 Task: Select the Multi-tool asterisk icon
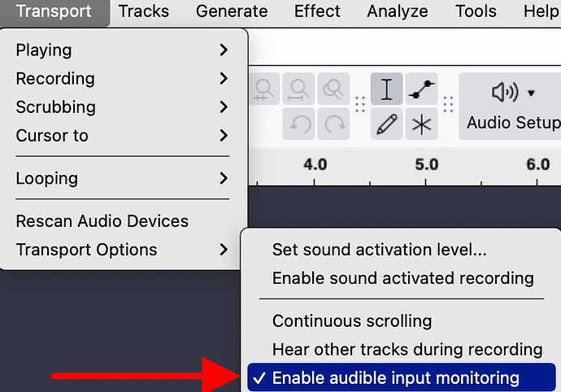click(x=421, y=124)
